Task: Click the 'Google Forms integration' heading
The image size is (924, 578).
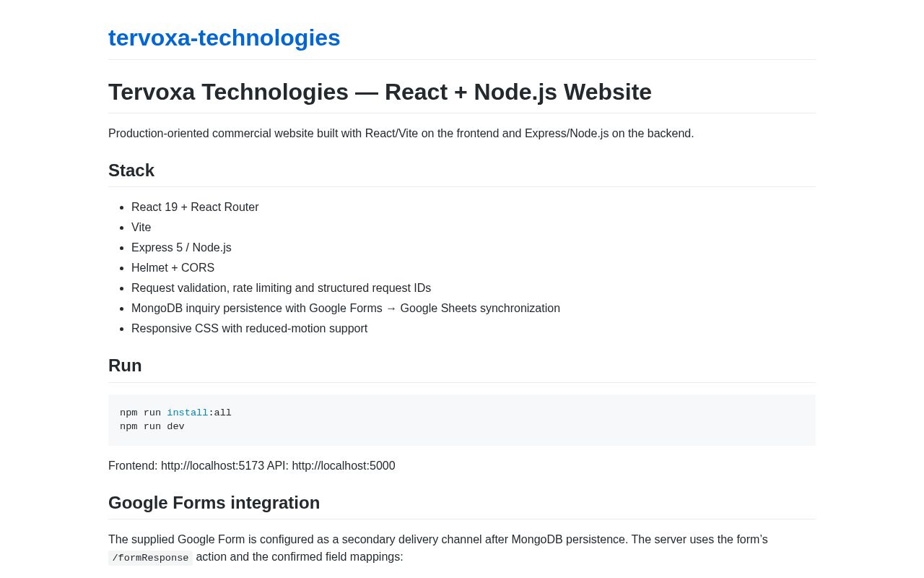Action: coord(214,503)
